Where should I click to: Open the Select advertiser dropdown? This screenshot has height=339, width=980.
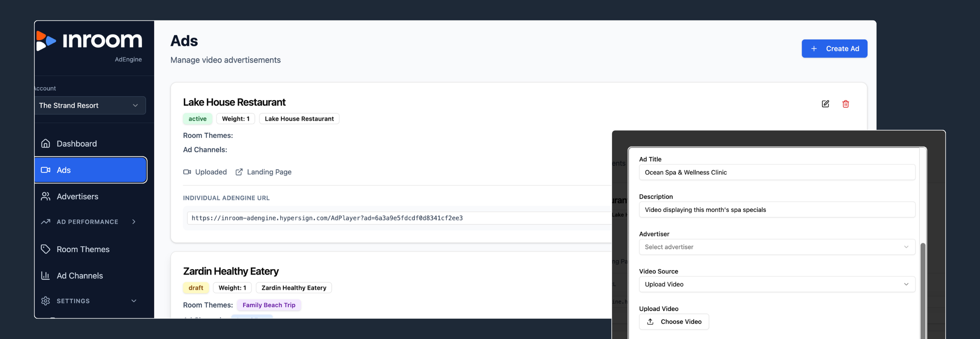pos(777,247)
